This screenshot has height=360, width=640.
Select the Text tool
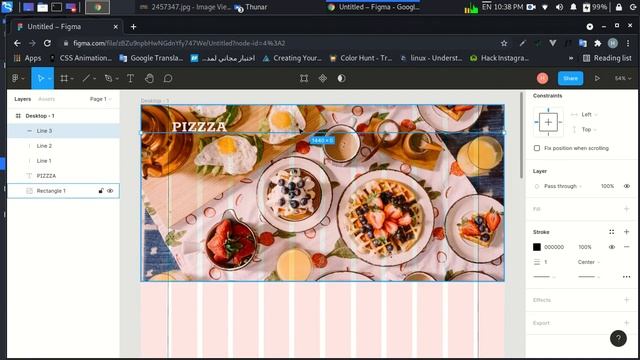(x=130, y=78)
